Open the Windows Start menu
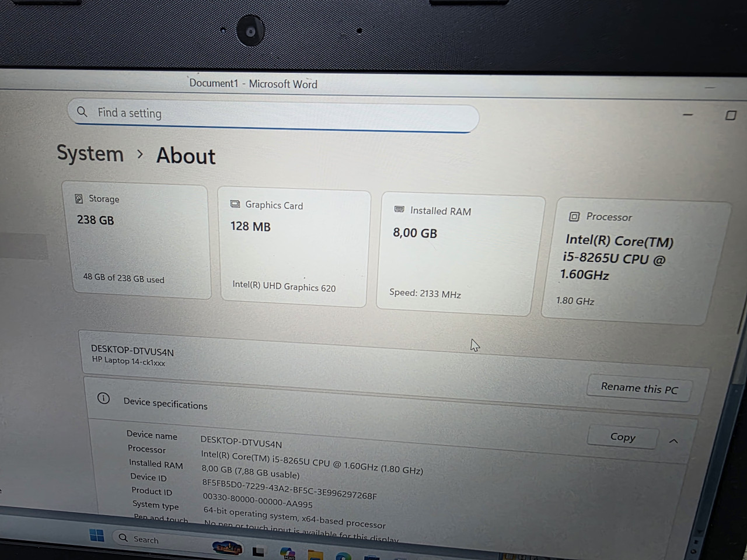This screenshot has height=560, width=747. pyautogui.click(x=97, y=535)
